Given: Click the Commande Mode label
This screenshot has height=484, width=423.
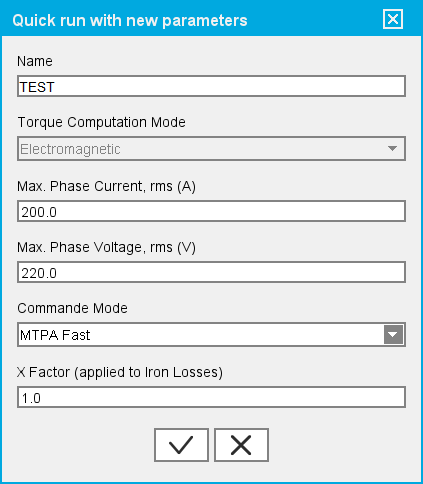Looking at the screenshot, I should point(72,308).
